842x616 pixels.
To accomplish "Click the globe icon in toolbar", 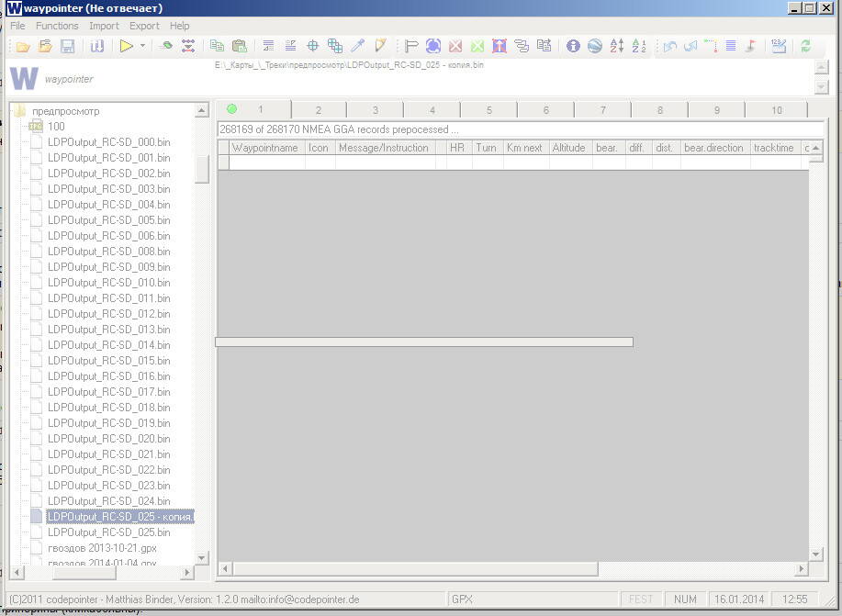I will point(594,46).
